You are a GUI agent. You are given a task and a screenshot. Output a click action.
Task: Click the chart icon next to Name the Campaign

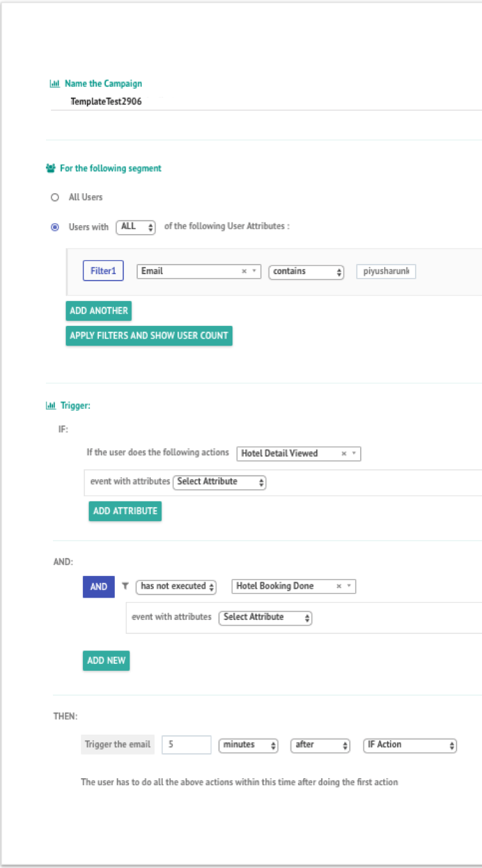pyautogui.click(x=55, y=84)
